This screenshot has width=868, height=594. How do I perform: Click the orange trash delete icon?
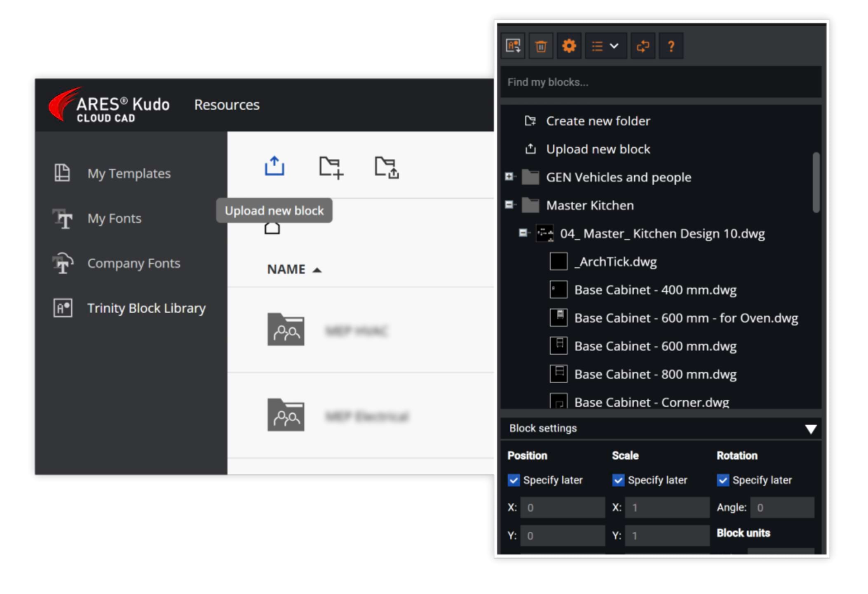pos(541,46)
